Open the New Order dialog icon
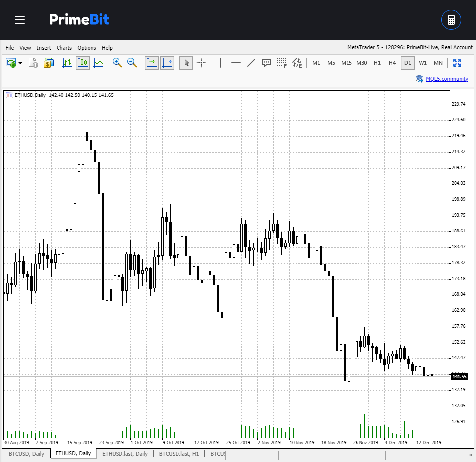This screenshot has width=476, height=462. click(49, 63)
